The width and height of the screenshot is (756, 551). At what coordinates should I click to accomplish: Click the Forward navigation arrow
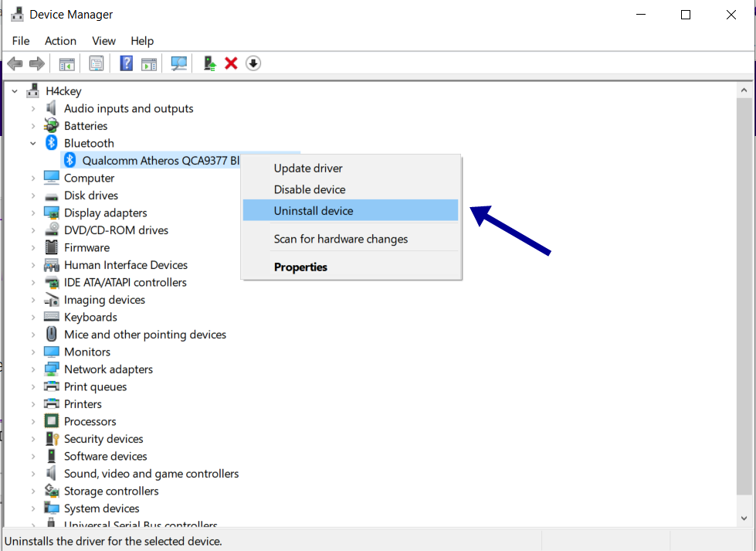pyautogui.click(x=37, y=63)
